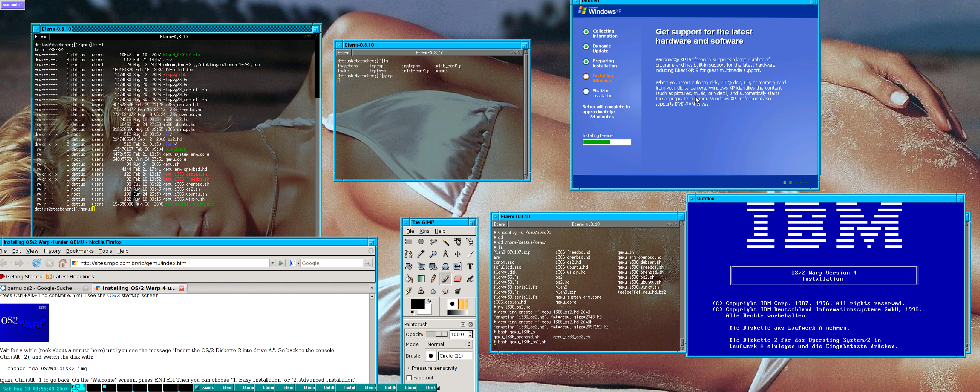Select the Blur/Sharpen droplet tool
The width and height of the screenshot is (980, 392).
[433, 291]
